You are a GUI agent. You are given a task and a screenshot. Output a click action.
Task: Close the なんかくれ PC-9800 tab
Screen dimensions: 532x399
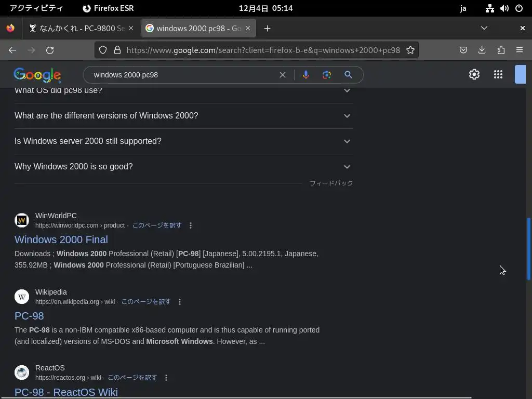[x=131, y=28]
